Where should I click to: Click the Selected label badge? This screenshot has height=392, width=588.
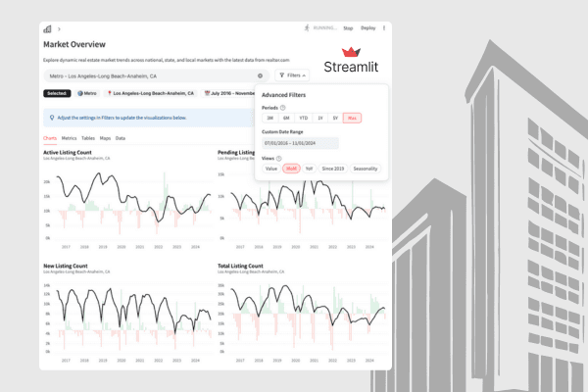pyautogui.click(x=57, y=93)
